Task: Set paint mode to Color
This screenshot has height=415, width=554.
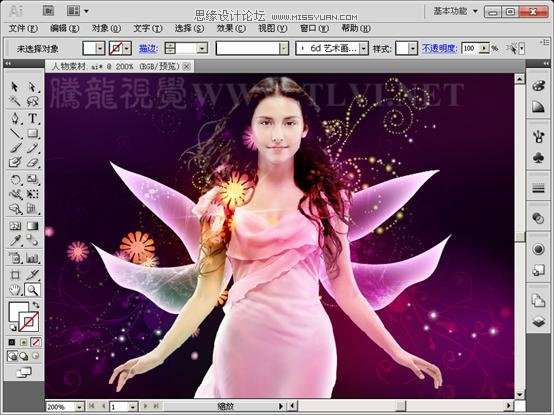Action: (x=12, y=342)
